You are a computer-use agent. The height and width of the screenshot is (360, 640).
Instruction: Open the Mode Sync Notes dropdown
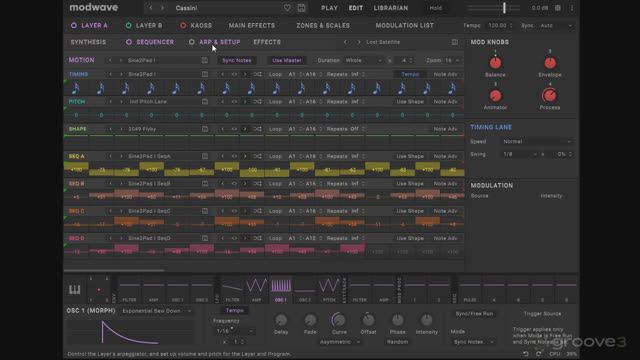(x=473, y=342)
